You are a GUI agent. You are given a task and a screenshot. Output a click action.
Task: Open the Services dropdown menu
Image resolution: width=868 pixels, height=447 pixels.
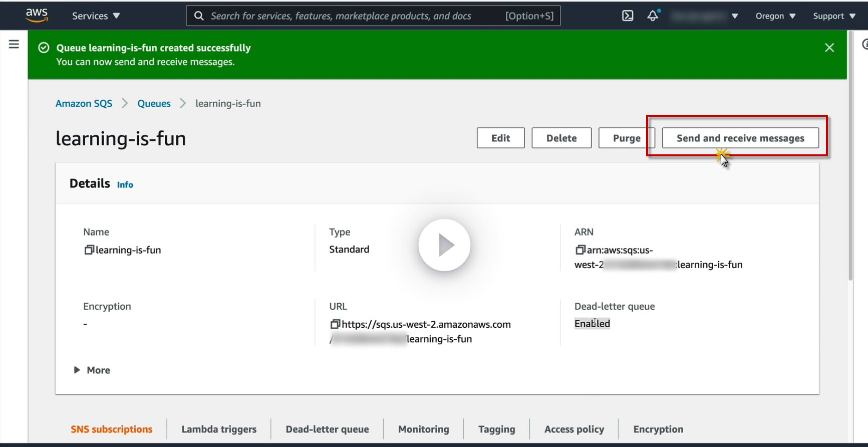coord(96,16)
